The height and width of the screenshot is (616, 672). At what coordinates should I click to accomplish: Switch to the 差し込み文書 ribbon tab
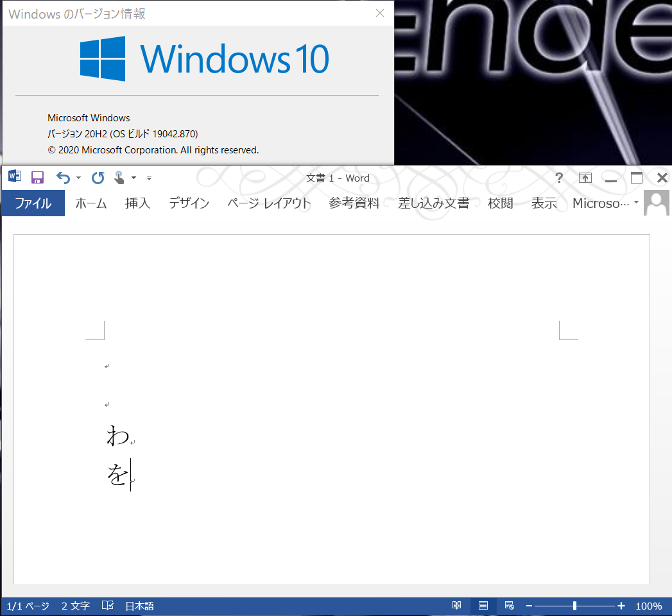pos(434,203)
